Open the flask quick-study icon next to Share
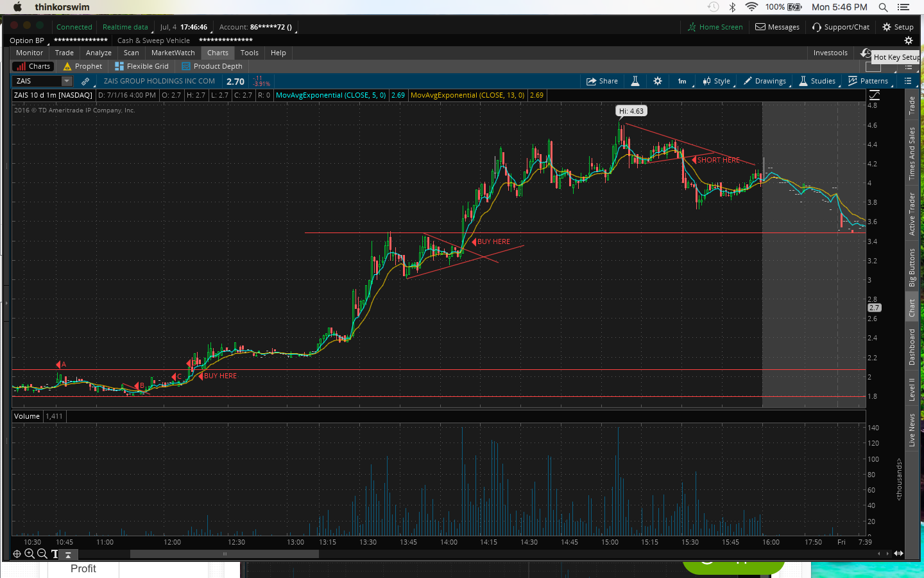 tap(635, 81)
